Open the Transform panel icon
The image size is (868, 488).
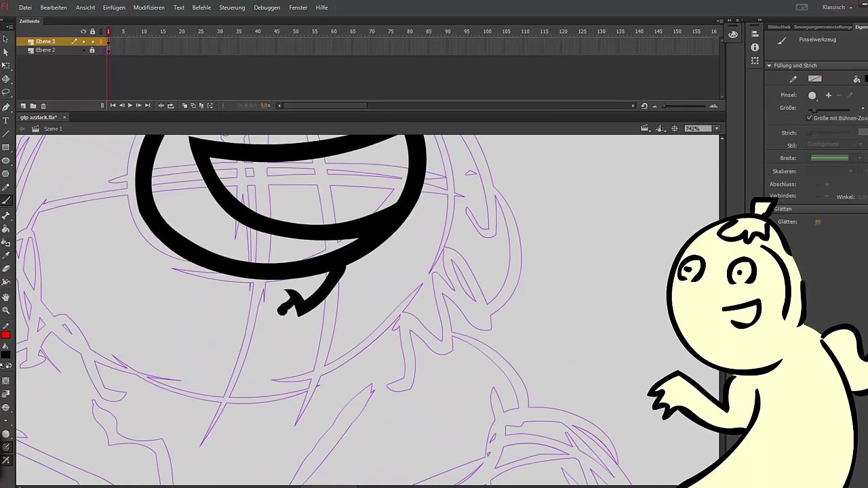pos(755,61)
